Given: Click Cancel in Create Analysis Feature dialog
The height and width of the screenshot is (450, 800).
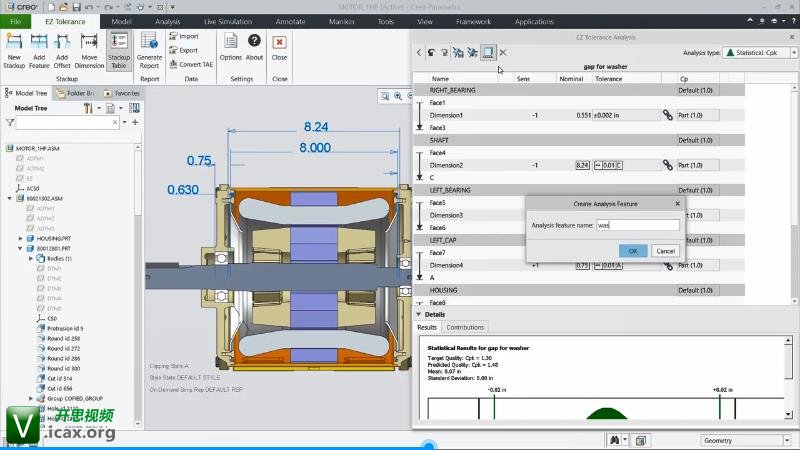Looking at the screenshot, I should pos(665,251).
